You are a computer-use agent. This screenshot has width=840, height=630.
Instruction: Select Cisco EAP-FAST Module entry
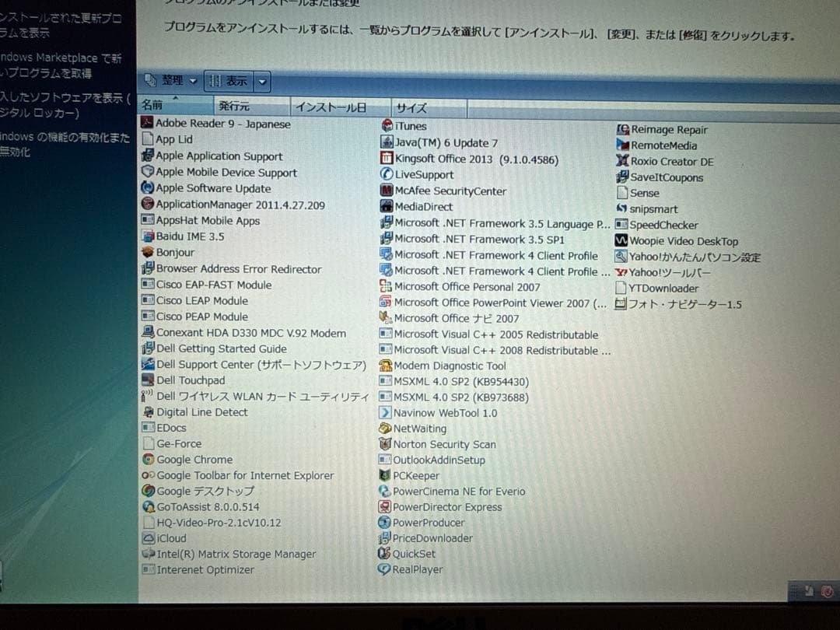pyautogui.click(x=207, y=285)
